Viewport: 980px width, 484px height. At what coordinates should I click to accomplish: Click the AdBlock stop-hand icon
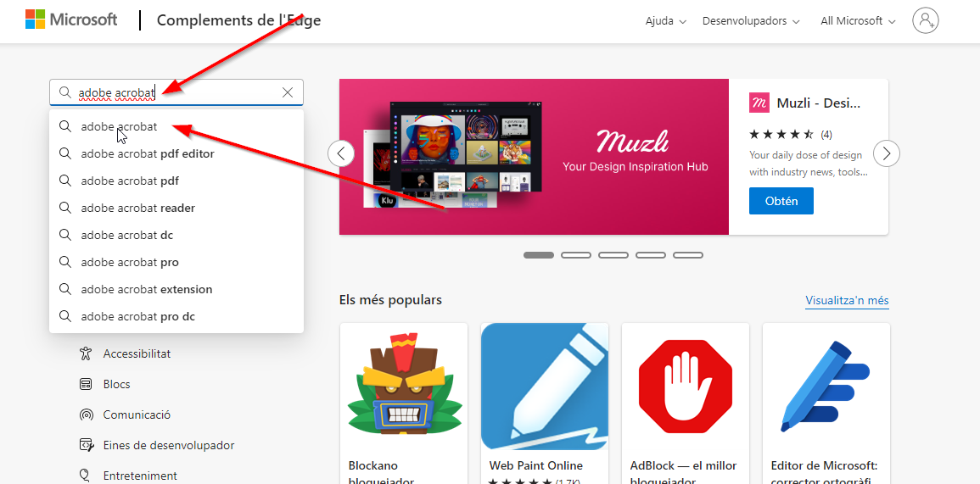point(686,387)
